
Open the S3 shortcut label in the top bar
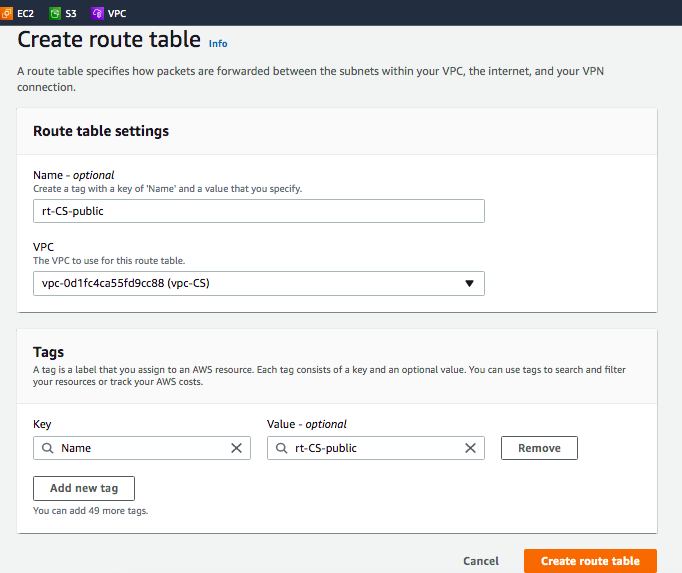71,13
